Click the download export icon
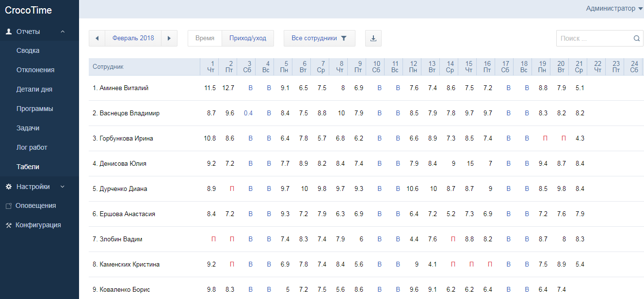644x299 pixels. point(373,38)
